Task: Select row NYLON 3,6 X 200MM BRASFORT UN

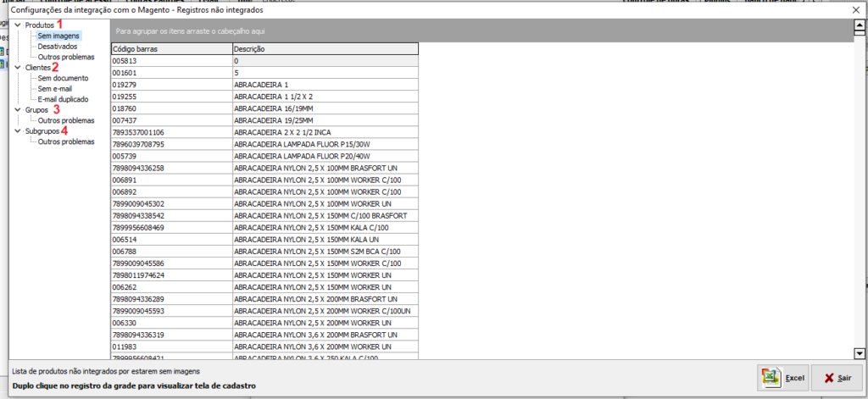Action: [264, 335]
